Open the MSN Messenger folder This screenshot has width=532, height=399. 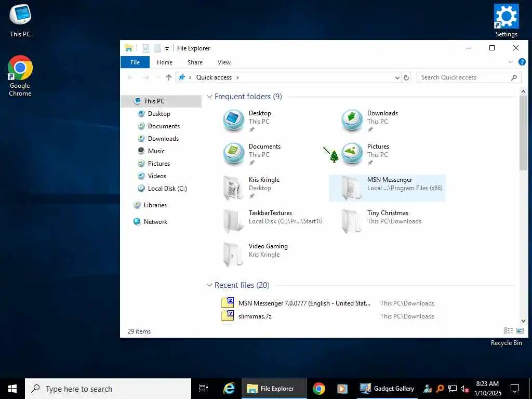coord(387,188)
